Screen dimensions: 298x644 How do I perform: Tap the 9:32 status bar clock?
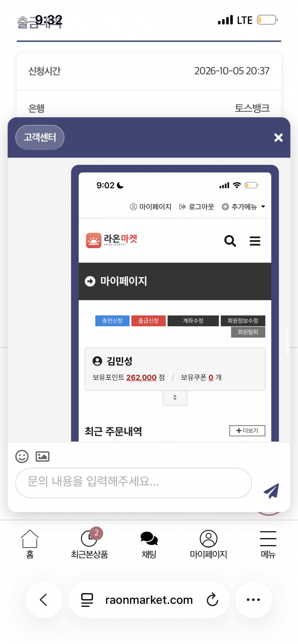(x=49, y=20)
